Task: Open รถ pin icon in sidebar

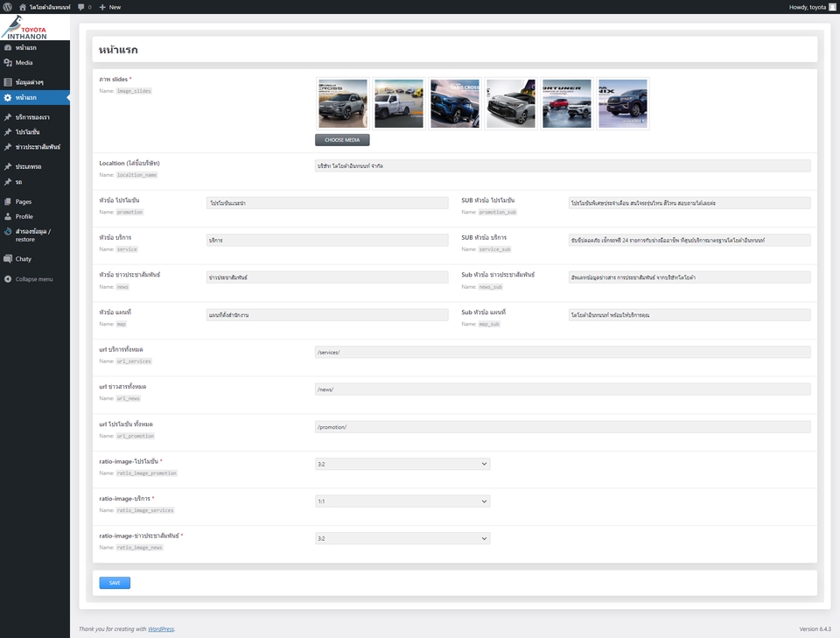Action: click(8, 182)
